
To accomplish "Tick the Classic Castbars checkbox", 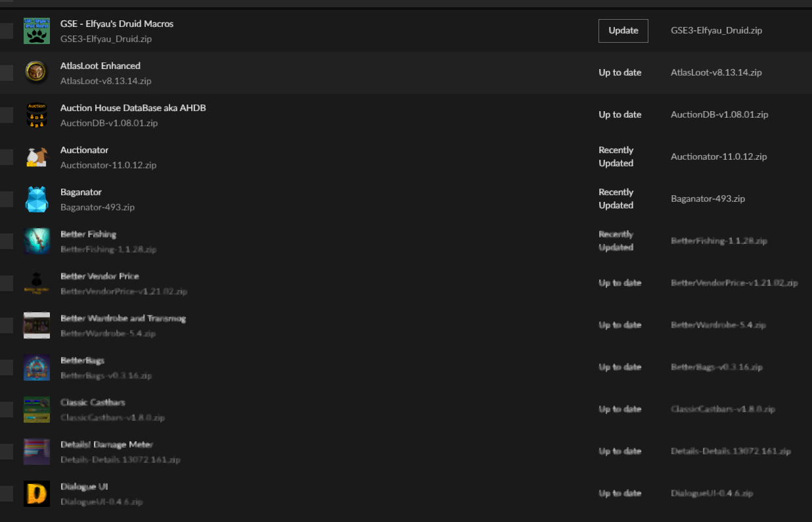I will [x=6, y=410].
